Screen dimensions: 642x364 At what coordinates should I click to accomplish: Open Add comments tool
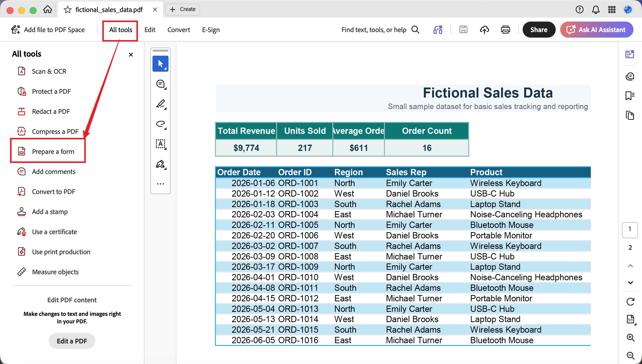point(46,171)
